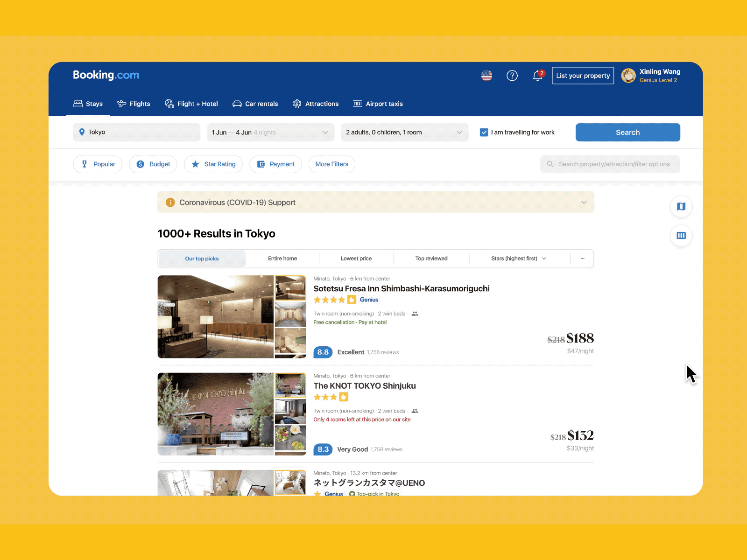Click the four-star rating of Sotetsu Fresa Inn

coord(329,300)
